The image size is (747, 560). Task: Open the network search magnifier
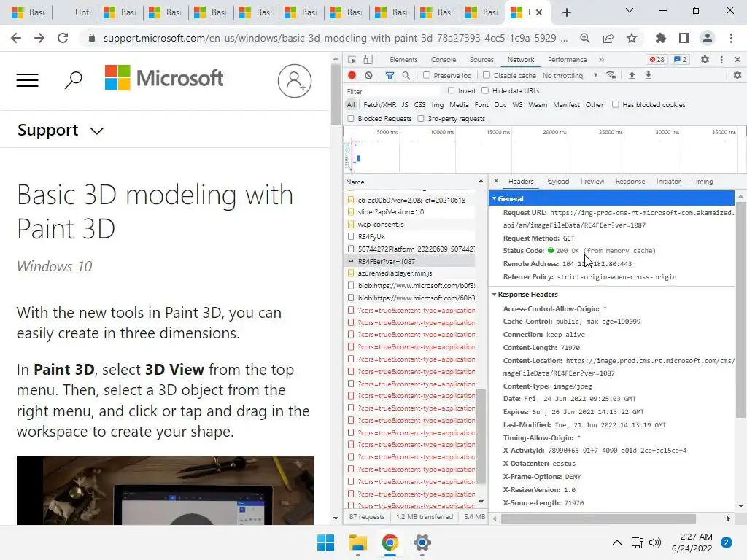406,75
